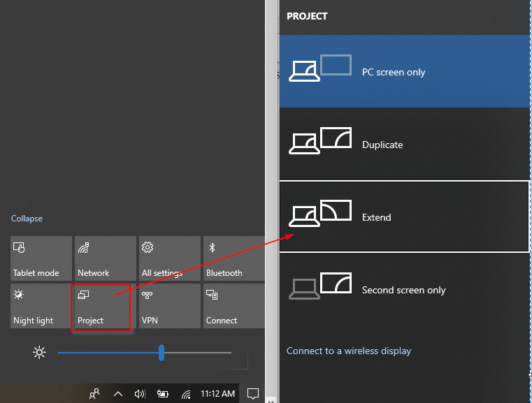532x403 pixels.
Task: Select PC screen only projection mode
Action: pyautogui.click(x=404, y=72)
